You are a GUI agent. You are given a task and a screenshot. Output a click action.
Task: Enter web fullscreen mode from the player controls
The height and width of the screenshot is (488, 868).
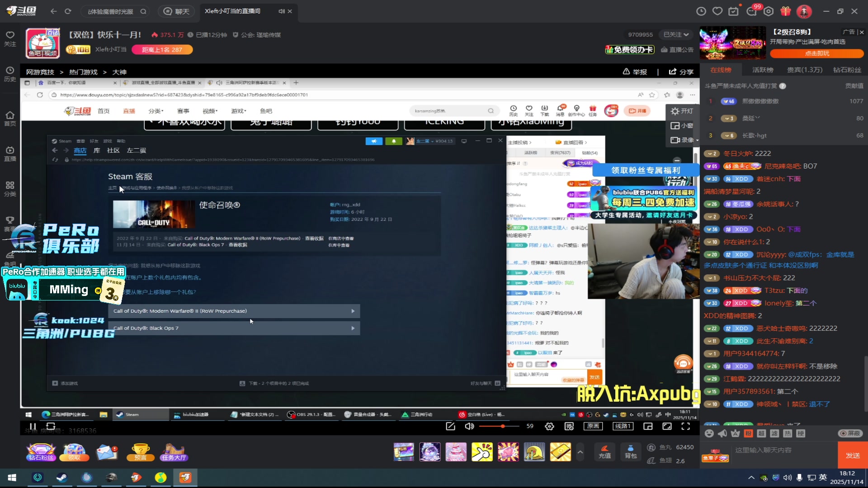(666, 426)
